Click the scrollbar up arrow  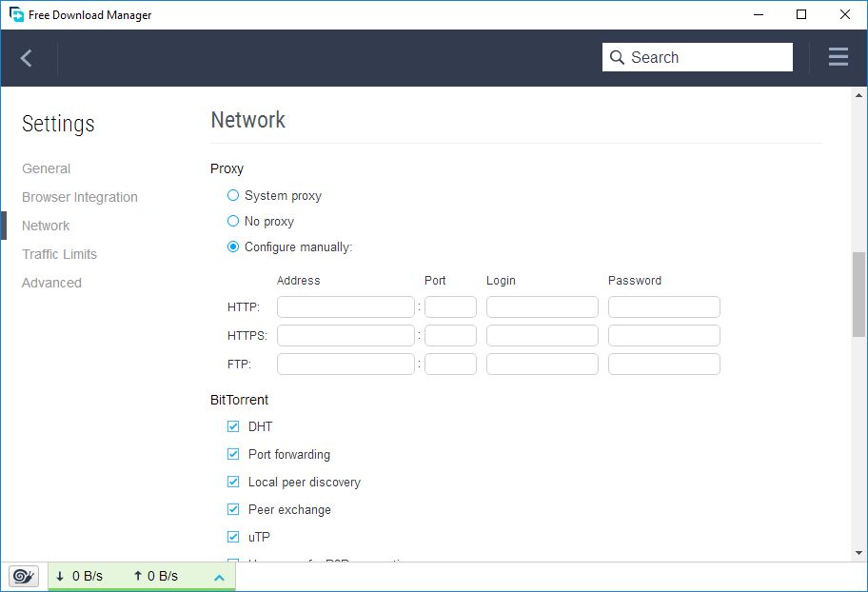pyautogui.click(x=858, y=95)
